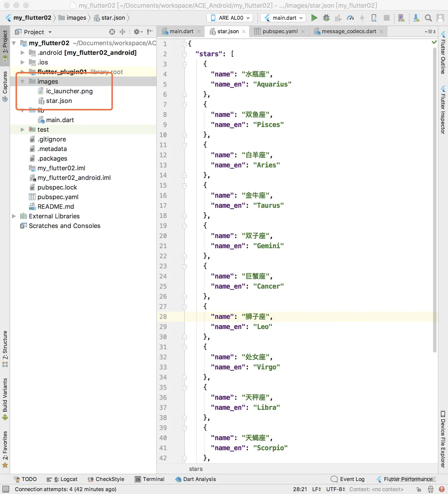This screenshot has height=494, width=448.
Task: Click the user avatar icon in toolbar
Action: (x=440, y=18)
